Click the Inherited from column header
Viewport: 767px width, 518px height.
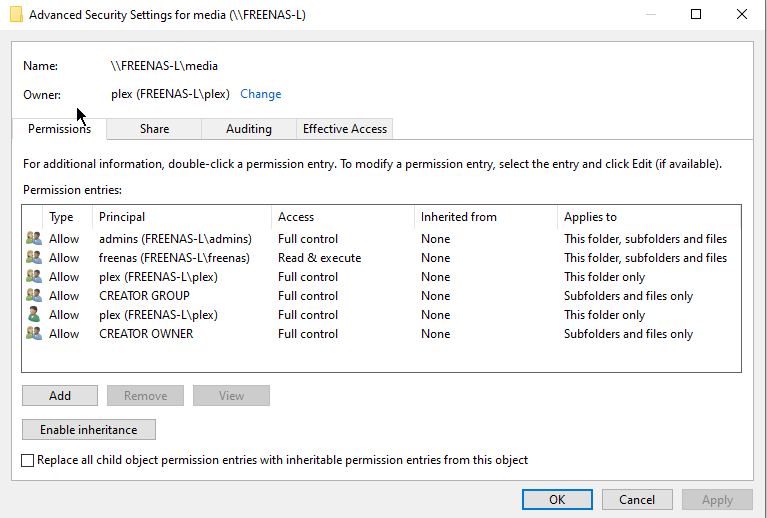click(x=458, y=217)
